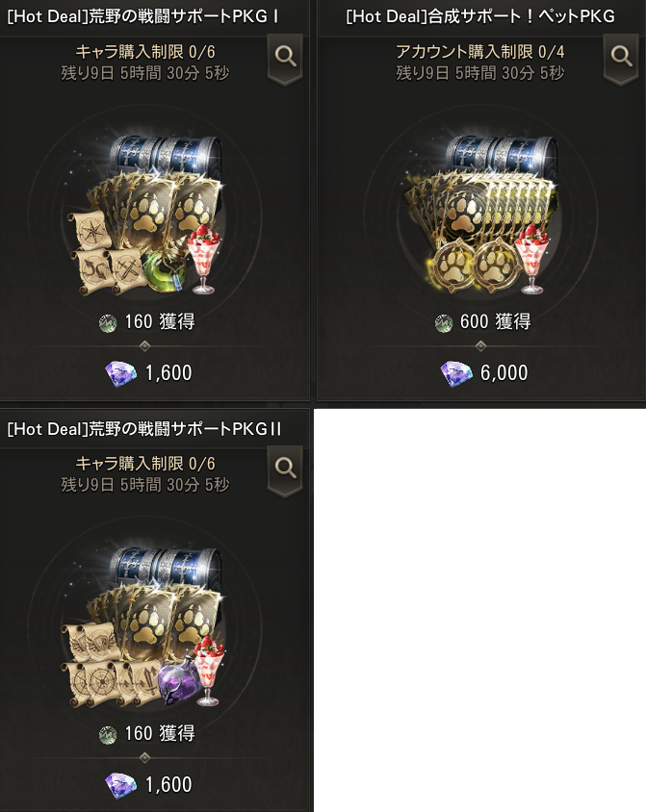Viewport: 646px width, 812px height.
Task: Click the crystal icon in PKG II price
Action: pyautogui.click(x=120, y=785)
